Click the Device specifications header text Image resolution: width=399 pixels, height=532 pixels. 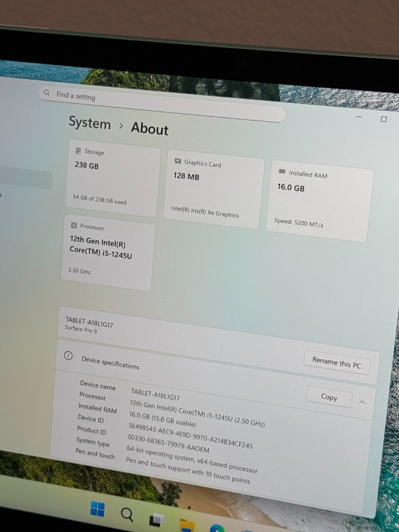click(x=110, y=363)
